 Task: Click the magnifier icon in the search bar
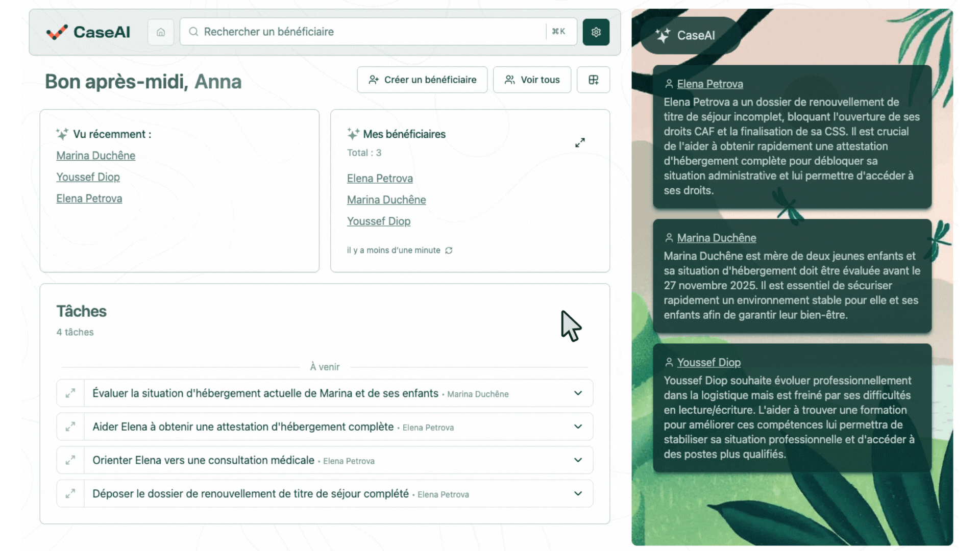click(193, 32)
